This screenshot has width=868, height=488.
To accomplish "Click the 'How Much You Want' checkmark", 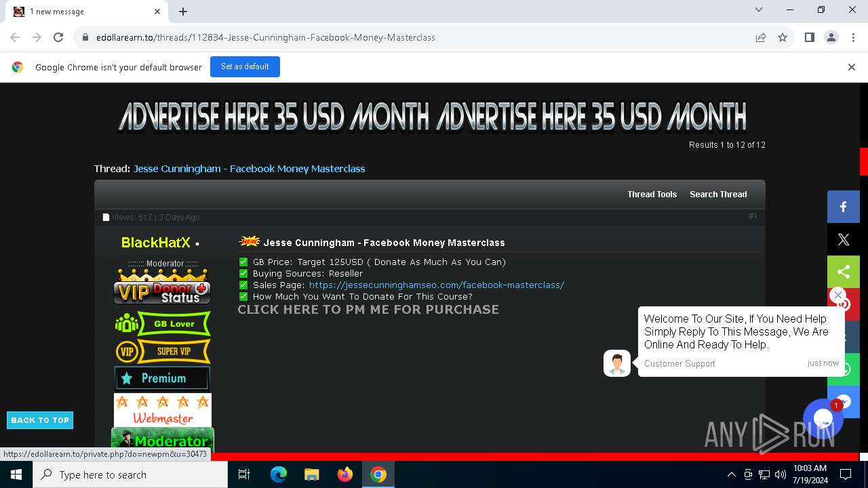I will 243,296.
